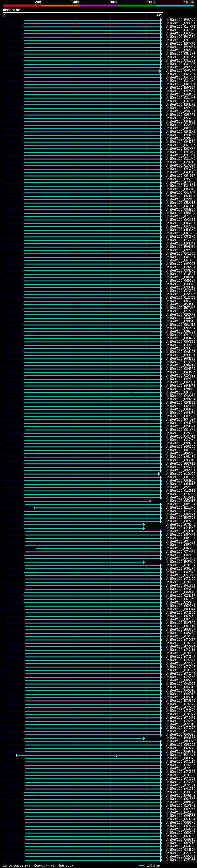The height and width of the screenshot is (868, 197).
Task: Select hit label UniRef100_B9HU41
Action: coord(180,243)
